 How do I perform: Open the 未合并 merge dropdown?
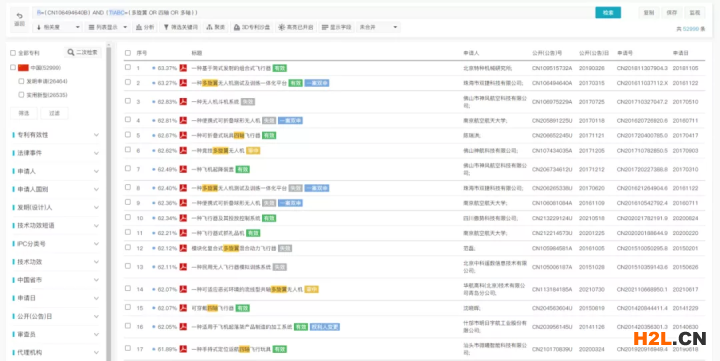(378, 28)
